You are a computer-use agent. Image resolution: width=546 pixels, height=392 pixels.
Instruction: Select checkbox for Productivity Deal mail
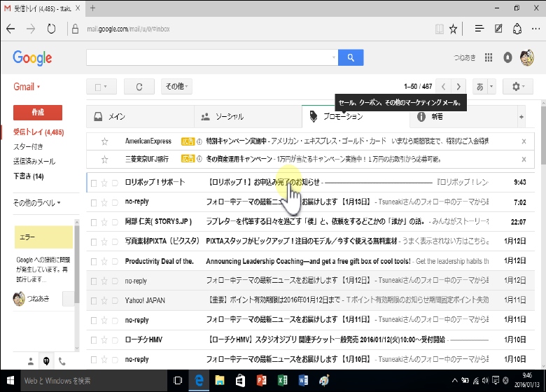point(94,261)
